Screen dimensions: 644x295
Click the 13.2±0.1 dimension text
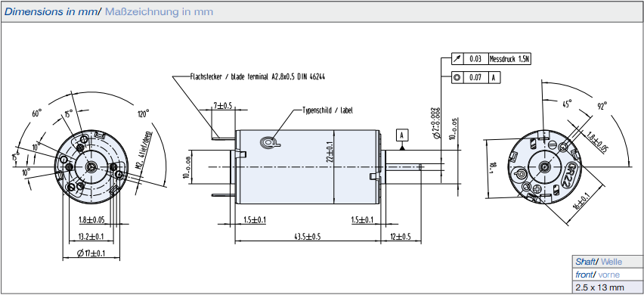91,237
